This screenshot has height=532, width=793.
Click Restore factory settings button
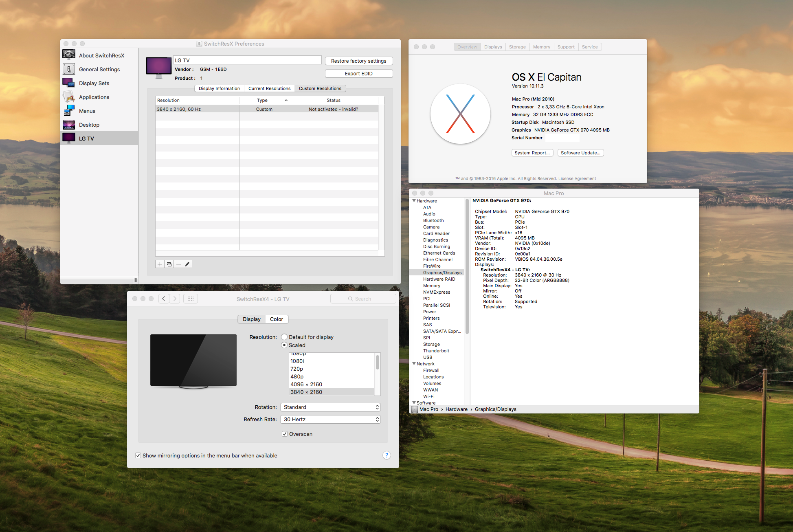[x=358, y=61]
